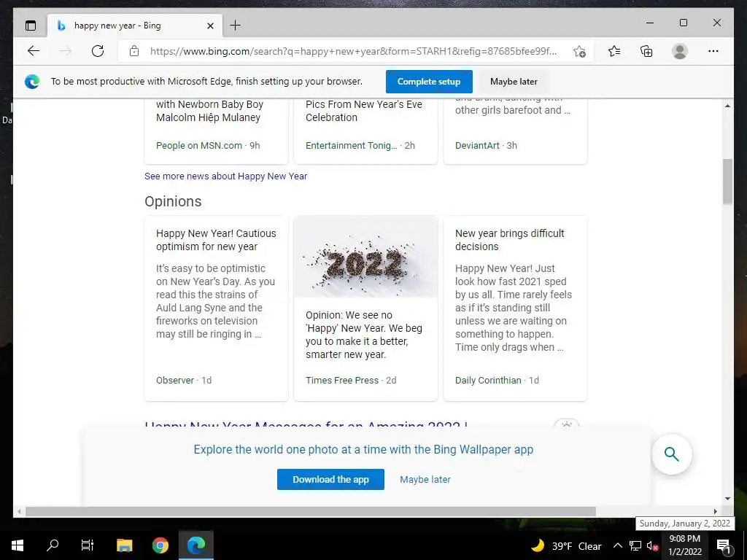Screen dimensions: 747x560
Task: Open File Explorer from taskbar
Action: coord(124,545)
